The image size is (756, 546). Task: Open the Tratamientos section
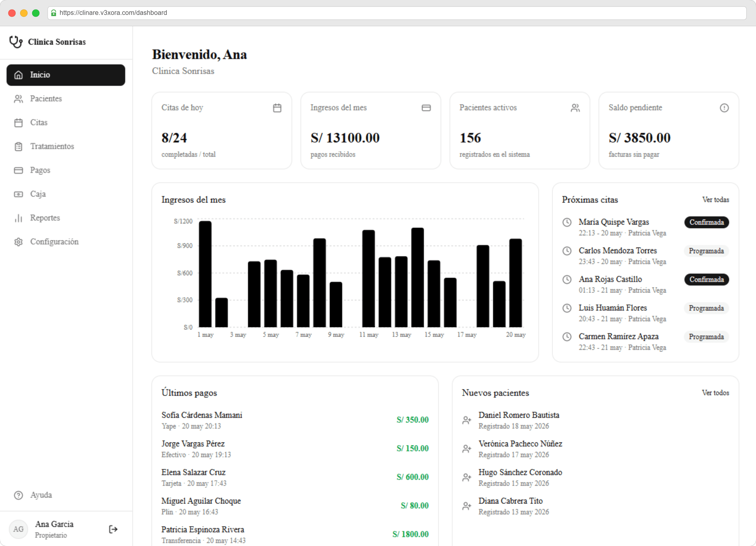66,147
